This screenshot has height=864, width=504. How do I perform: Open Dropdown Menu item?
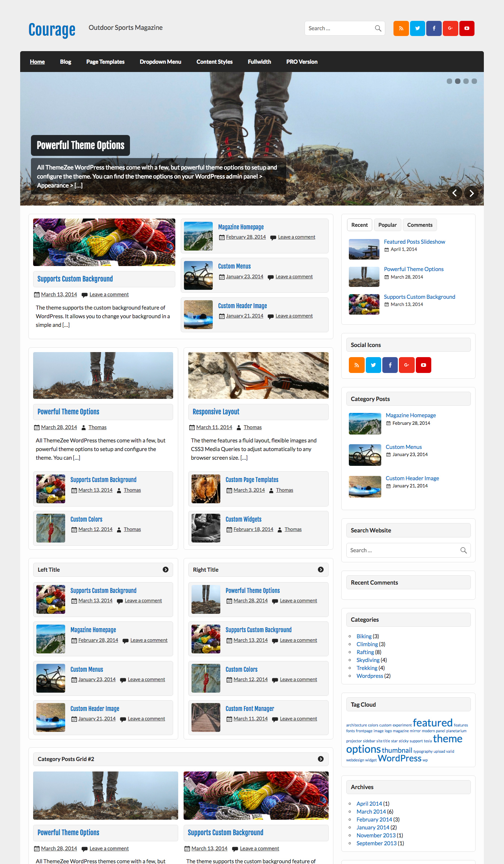click(x=161, y=62)
